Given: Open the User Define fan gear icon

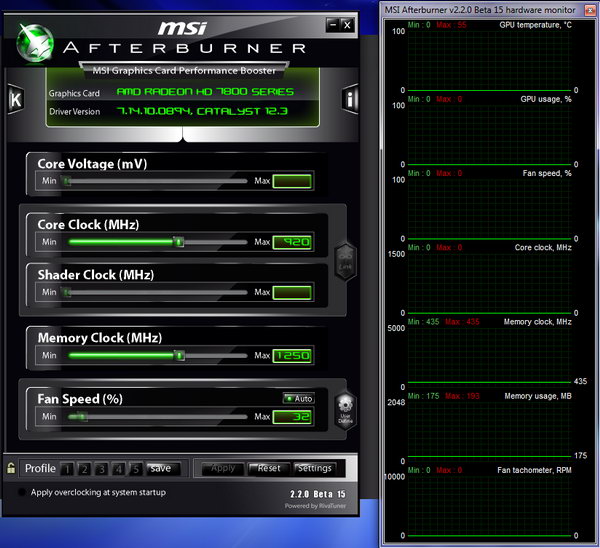Looking at the screenshot, I should pos(345,411).
